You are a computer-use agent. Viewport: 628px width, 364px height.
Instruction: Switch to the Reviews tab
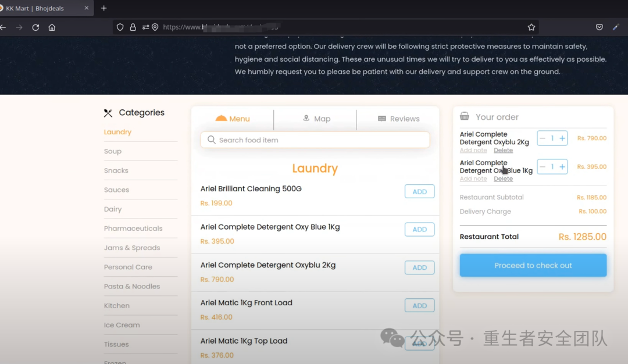click(399, 119)
